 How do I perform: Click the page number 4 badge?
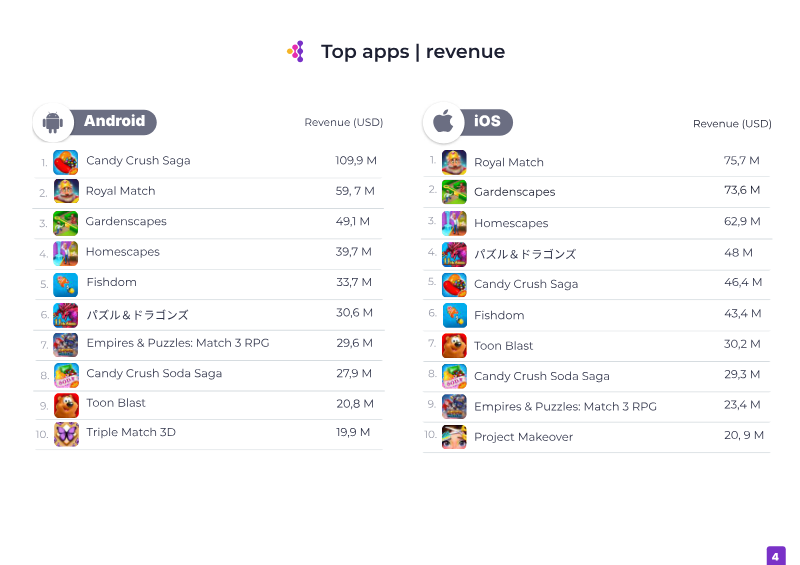[x=776, y=556]
